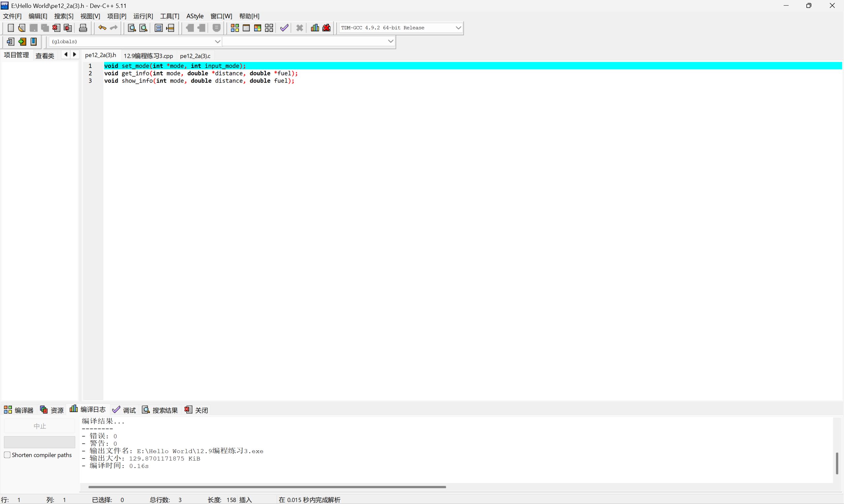Click the Print toolbar icon
This screenshot has width=844, height=504.
click(x=83, y=28)
